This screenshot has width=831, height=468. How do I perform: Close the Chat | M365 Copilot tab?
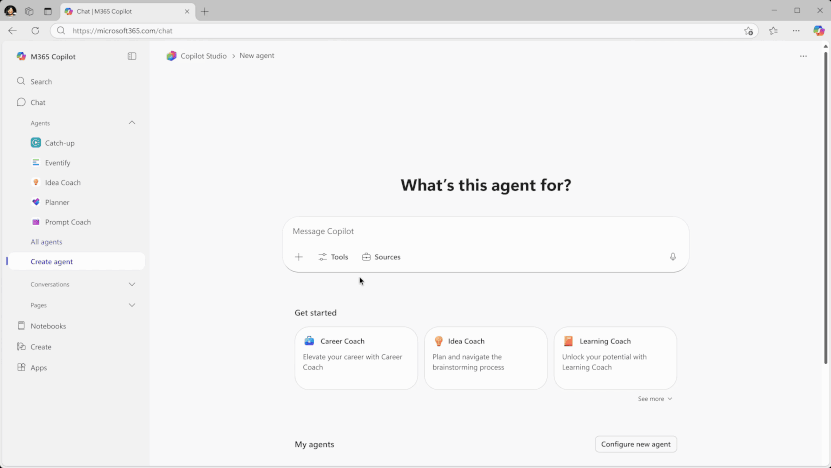tap(187, 11)
